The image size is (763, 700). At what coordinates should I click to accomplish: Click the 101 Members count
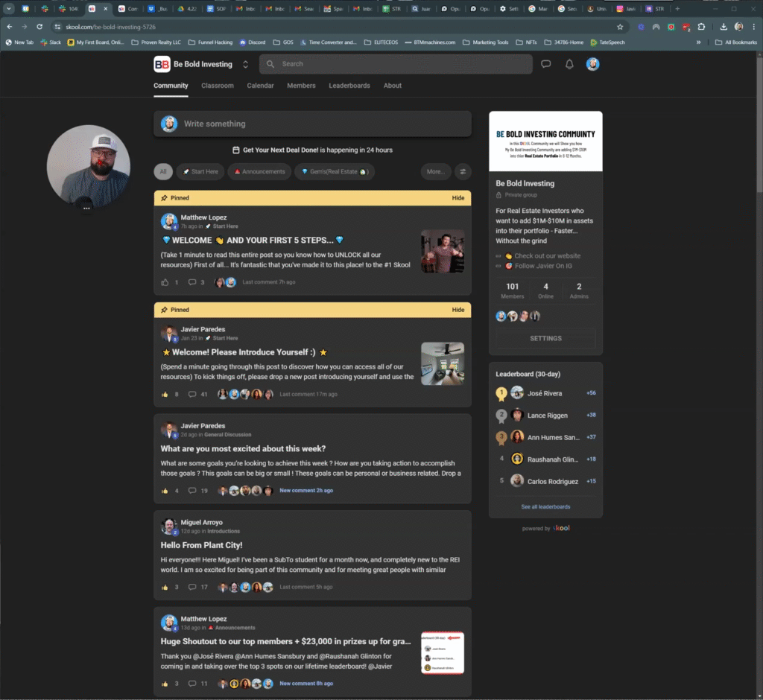(512, 290)
